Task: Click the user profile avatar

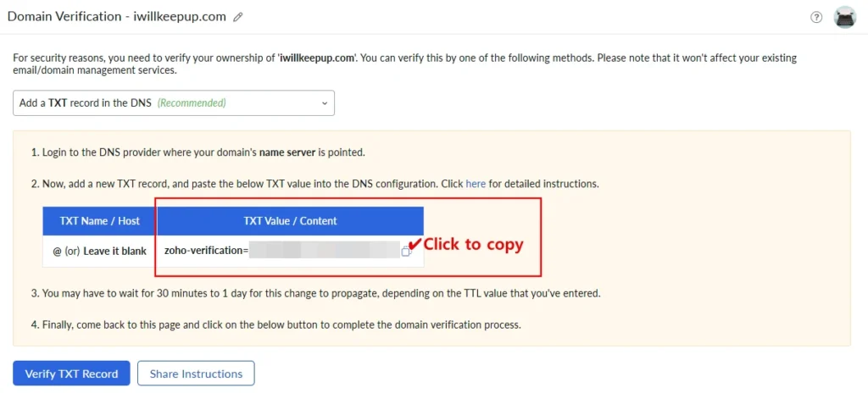Action: tap(845, 17)
